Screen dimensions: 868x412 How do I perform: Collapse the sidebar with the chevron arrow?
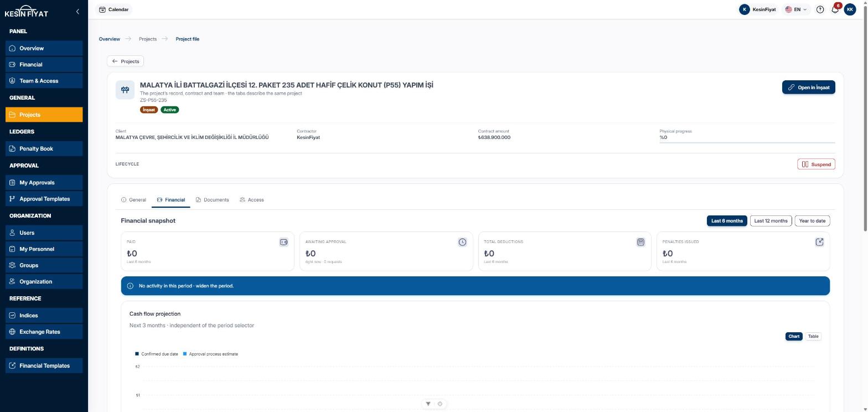77,11
